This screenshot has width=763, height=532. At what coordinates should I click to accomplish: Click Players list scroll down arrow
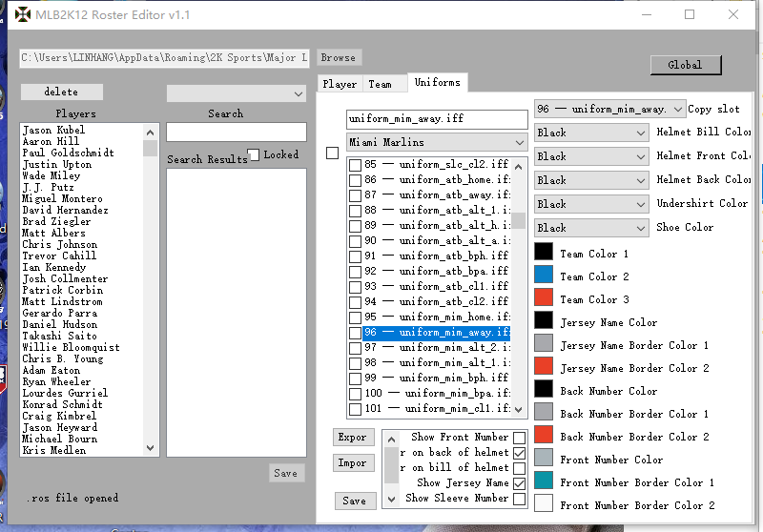click(x=151, y=448)
